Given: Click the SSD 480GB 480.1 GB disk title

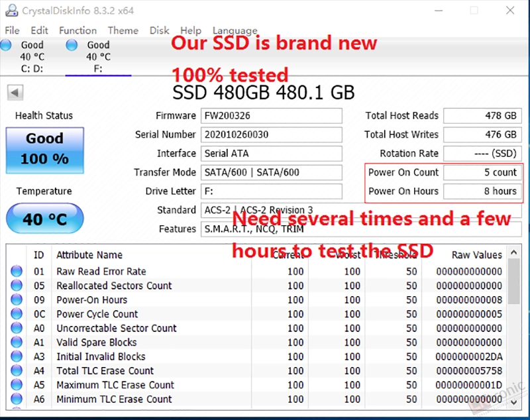Looking at the screenshot, I should pos(263,93).
